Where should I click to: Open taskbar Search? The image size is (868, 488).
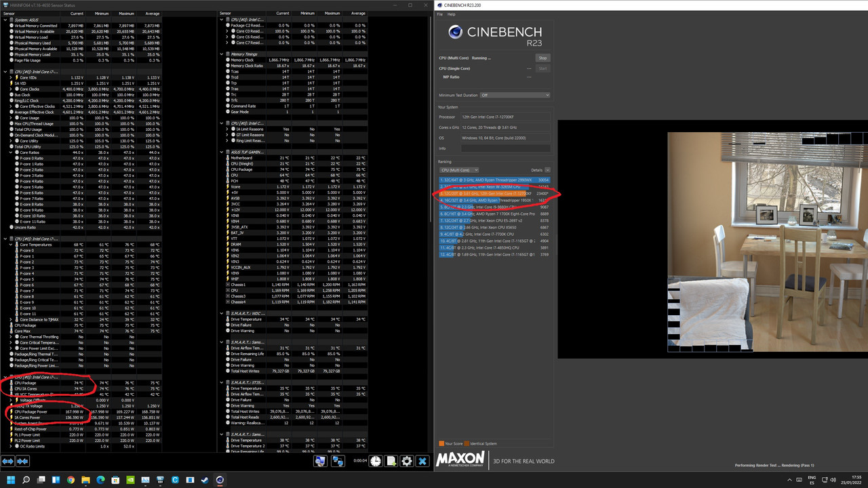tap(25, 480)
